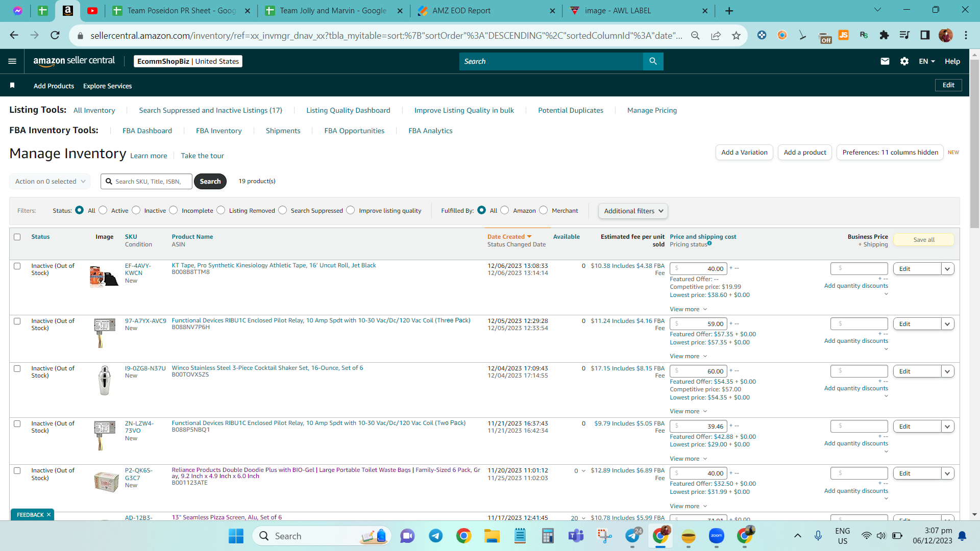Click the Amazon Seller Central logo

pyautogui.click(x=74, y=61)
